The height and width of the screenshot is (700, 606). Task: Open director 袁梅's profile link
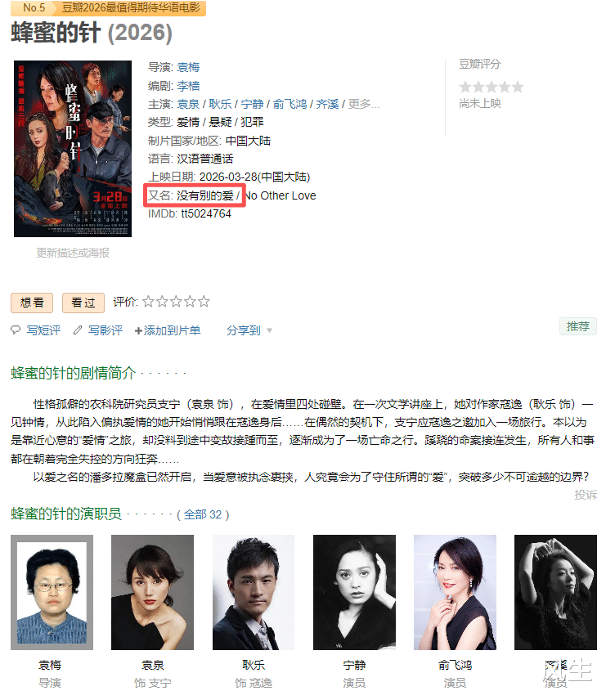click(188, 67)
